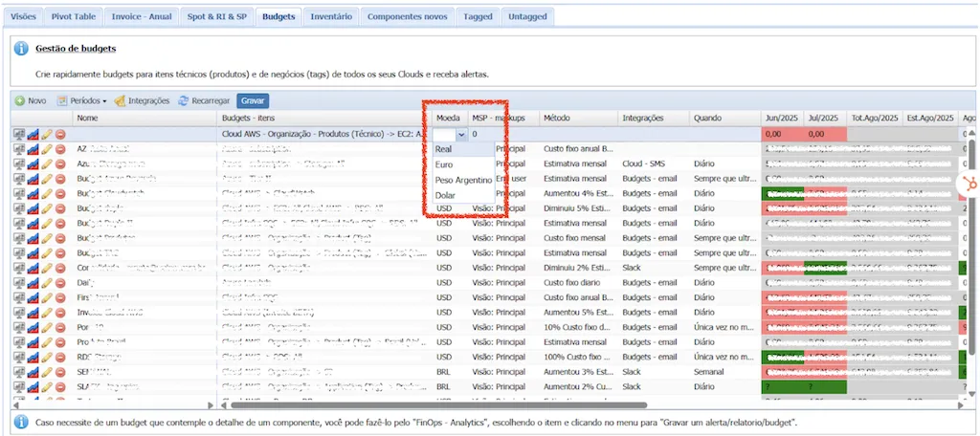This screenshot has height=436, width=980.
Task: Select Peso Argentino from the currency list
Action: [x=463, y=180]
